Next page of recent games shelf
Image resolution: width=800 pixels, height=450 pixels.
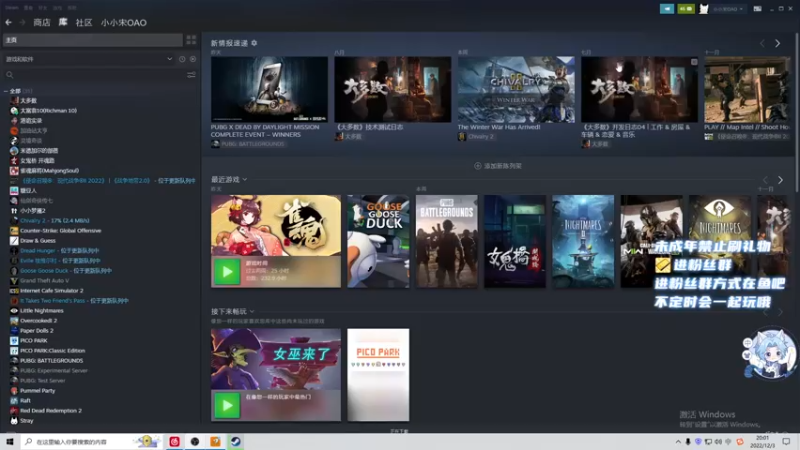click(780, 180)
